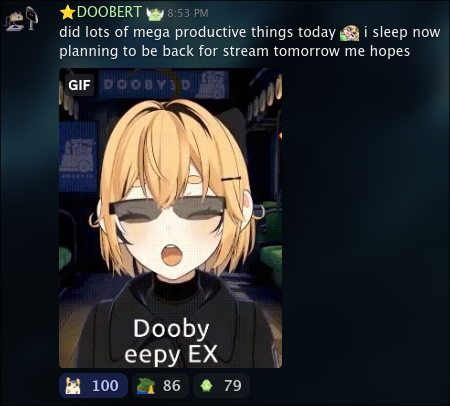
Task: Click the 79 reaction count
Action: point(233,386)
